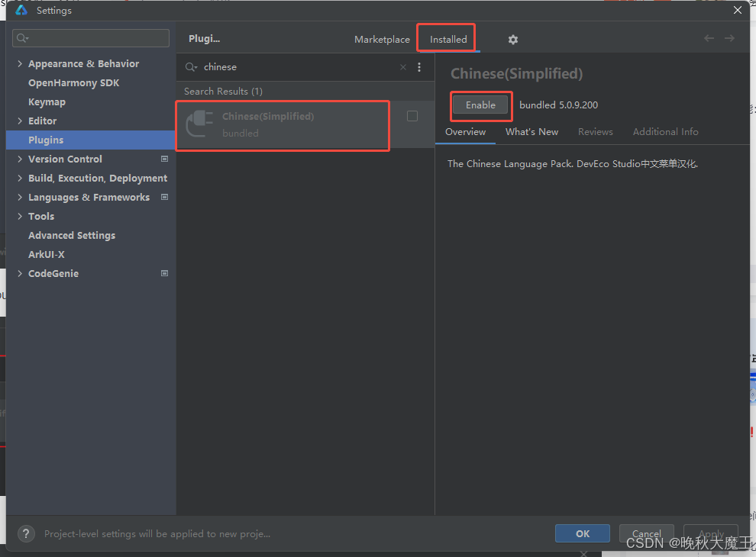Click the plugin search magnifier icon
The image size is (756, 557).
(x=191, y=67)
